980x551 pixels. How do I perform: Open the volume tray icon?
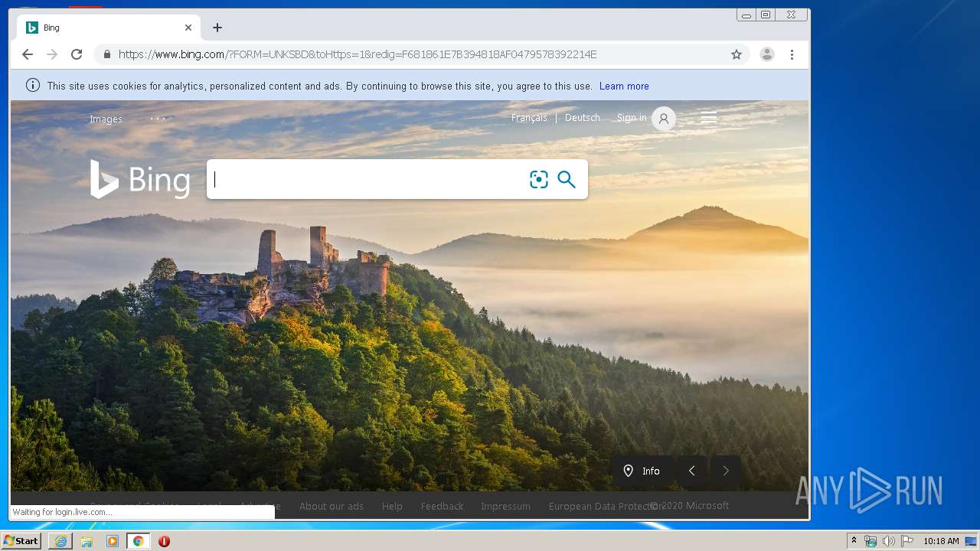tap(888, 541)
